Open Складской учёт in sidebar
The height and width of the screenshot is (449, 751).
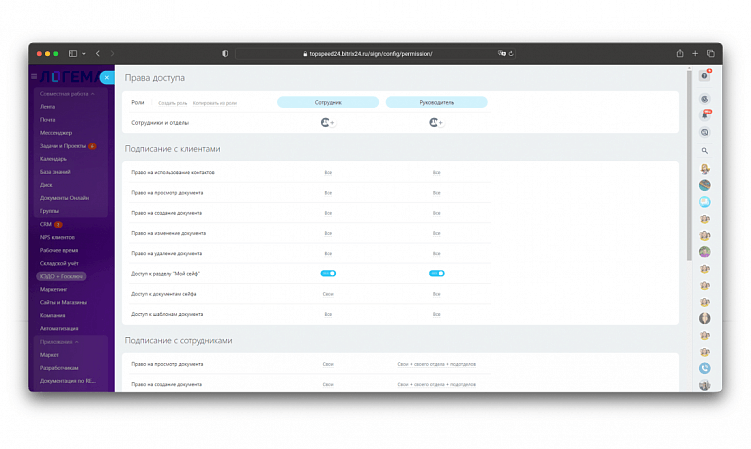tap(59, 263)
